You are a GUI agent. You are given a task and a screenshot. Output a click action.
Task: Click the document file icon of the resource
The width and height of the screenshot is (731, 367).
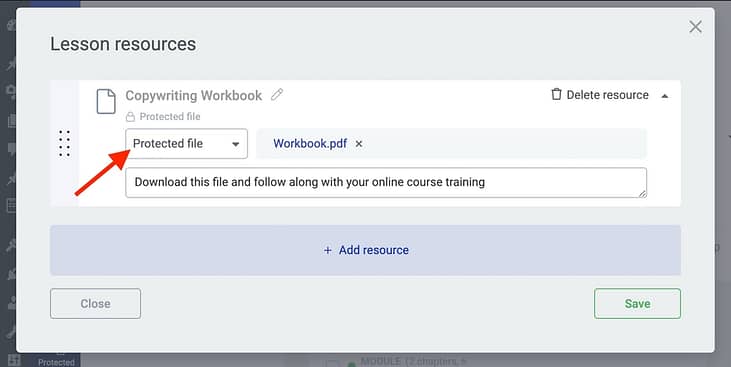[x=106, y=101]
